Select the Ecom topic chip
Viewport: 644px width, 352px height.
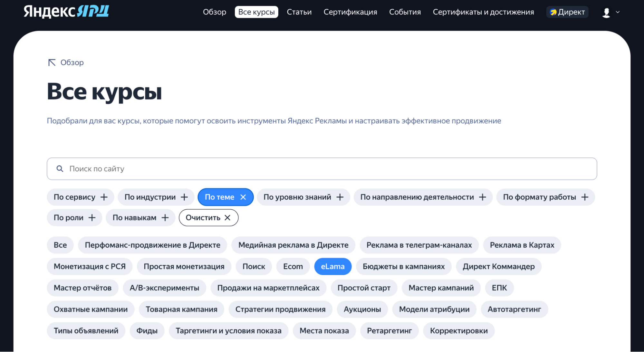[293, 266]
